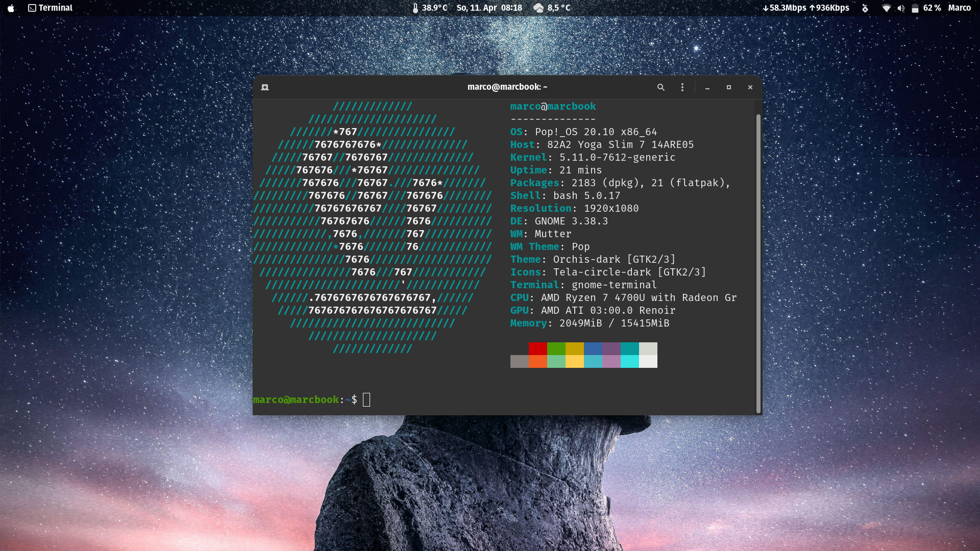Click the cyan color block in bottom palette row
The image size is (980, 551).
click(629, 361)
